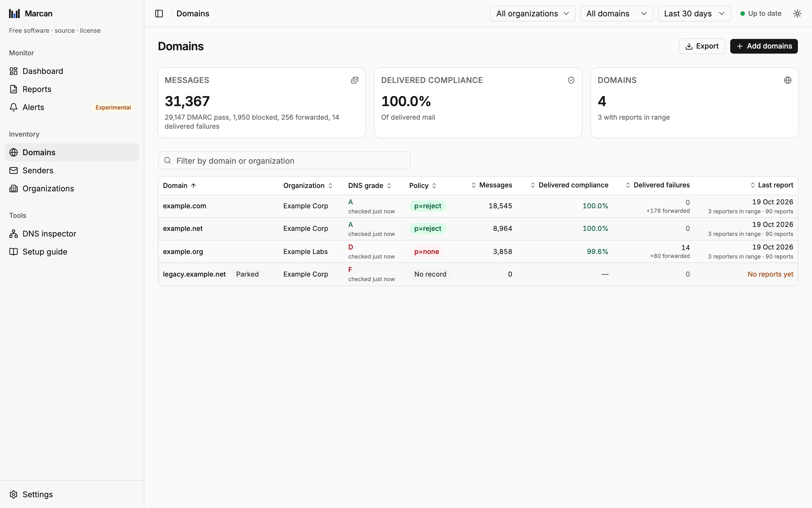Click the Domains globe icon in sidebar
Viewport: 812px width, 508px height.
(14, 152)
